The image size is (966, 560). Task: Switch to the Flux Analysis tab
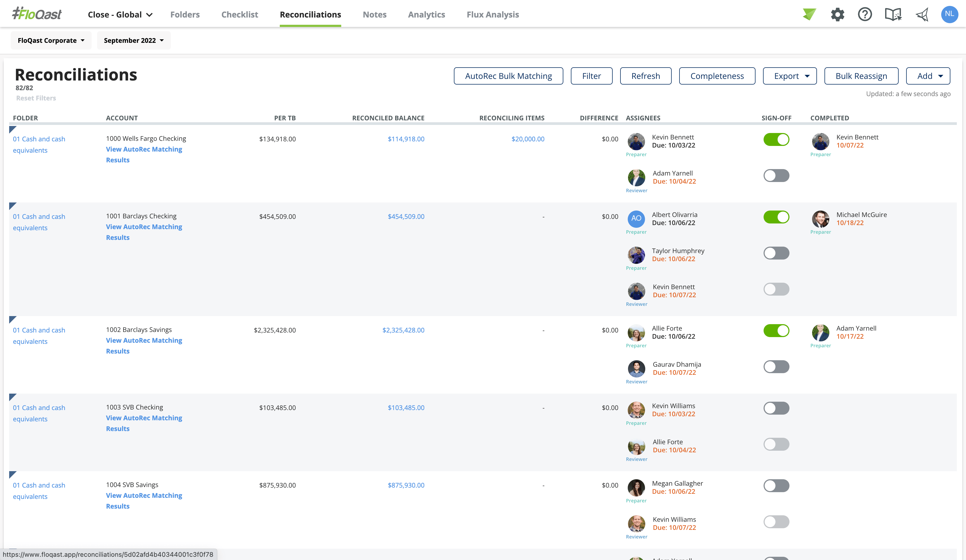(x=493, y=15)
